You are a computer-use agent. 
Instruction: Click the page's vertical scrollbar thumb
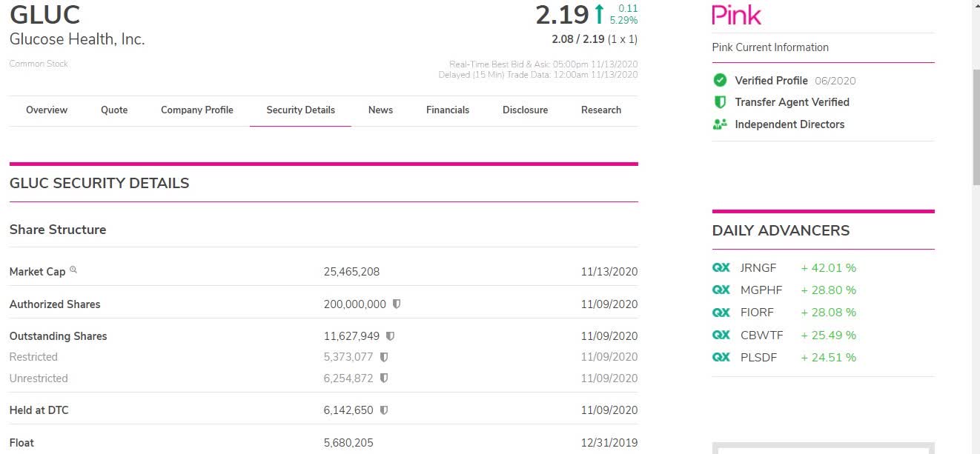975,126
